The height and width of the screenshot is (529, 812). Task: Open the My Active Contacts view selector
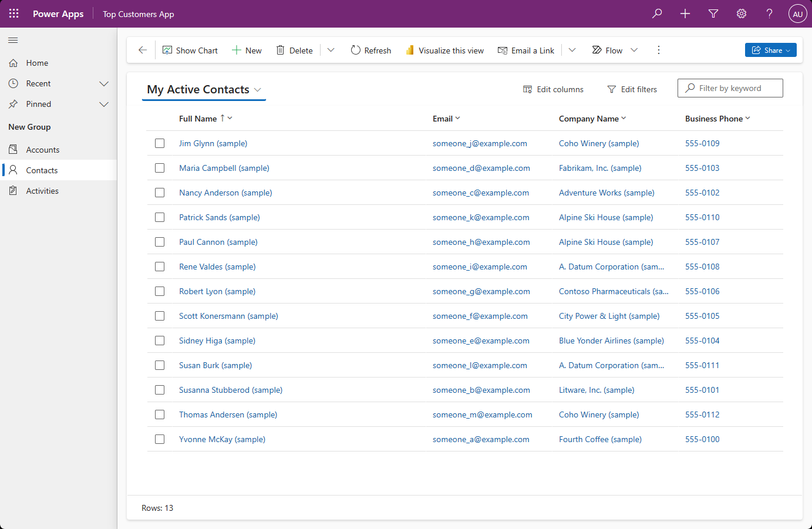[x=258, y=89]
